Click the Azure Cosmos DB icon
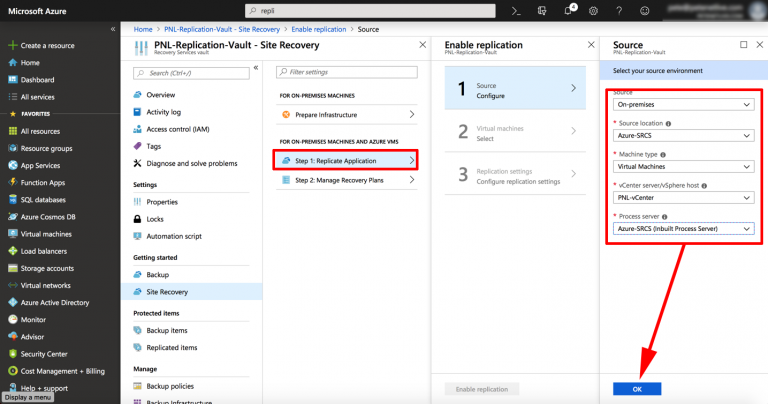768x404 pixels. click(x=13, y=217)
